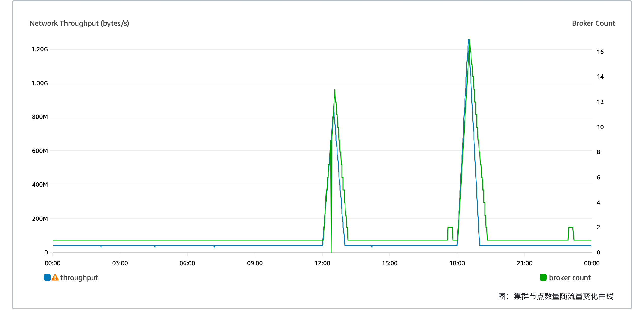This screenshot has width=644, height=316.
Task: Toggle the throughput legend label
Action: pyautogui.click(x=79, y=278)
